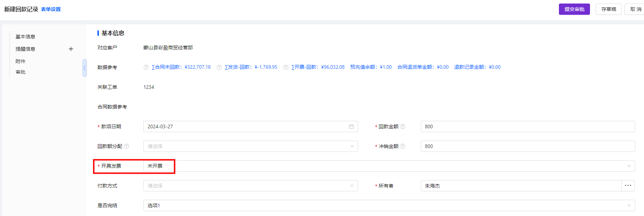Image resolution: width=644 pixels, height=216 pixels.
Task: Click help icon next to 回款金额
Action: 403,126
